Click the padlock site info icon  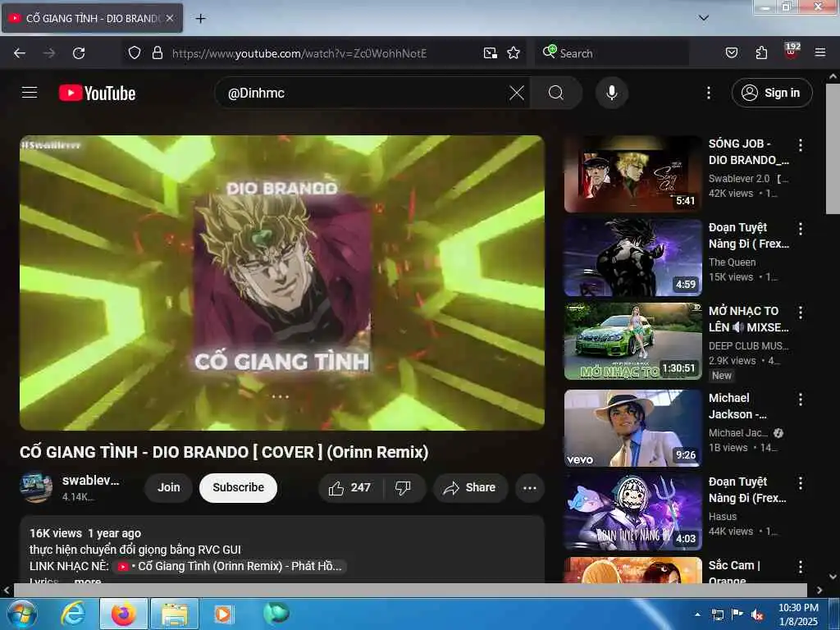(x=157, y=53)
